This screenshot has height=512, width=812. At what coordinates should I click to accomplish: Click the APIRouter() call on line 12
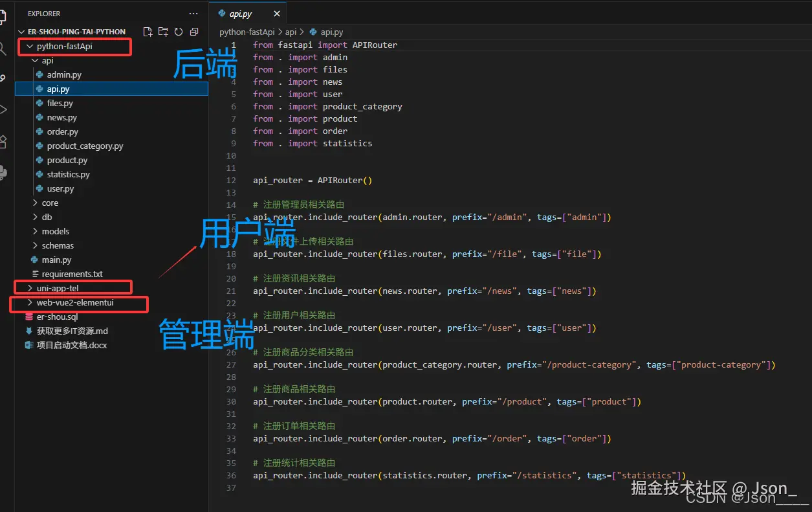point(345,181)
